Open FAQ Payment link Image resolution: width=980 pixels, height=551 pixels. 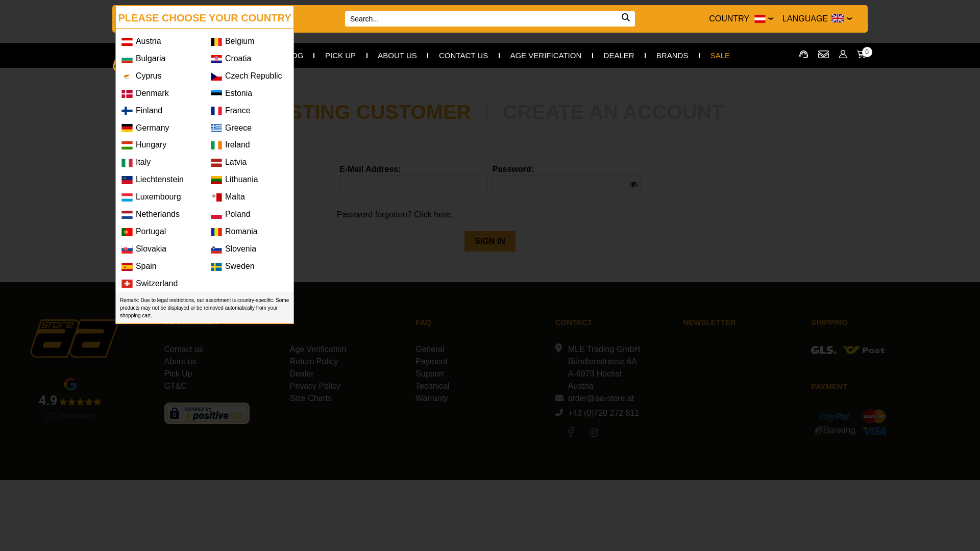coord(431,362)
